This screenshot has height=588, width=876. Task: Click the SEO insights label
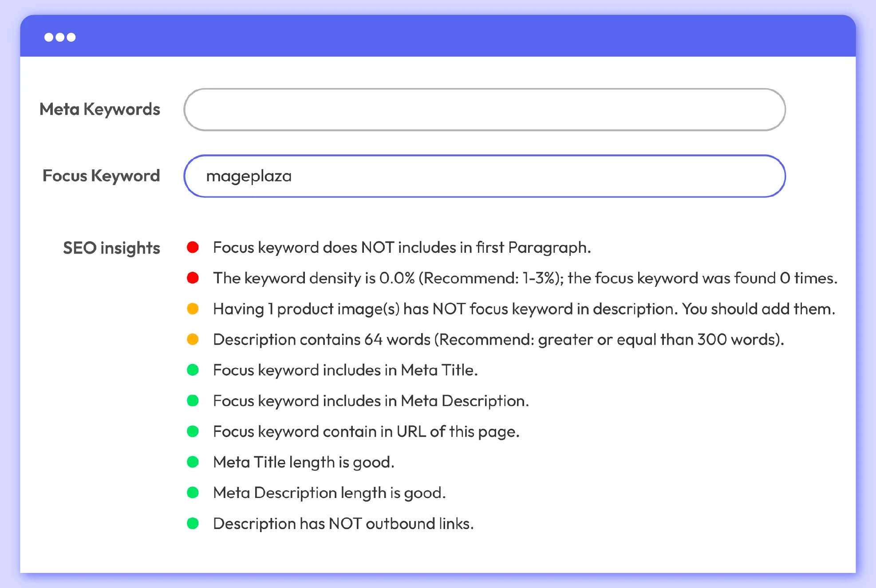click(111, 248)
